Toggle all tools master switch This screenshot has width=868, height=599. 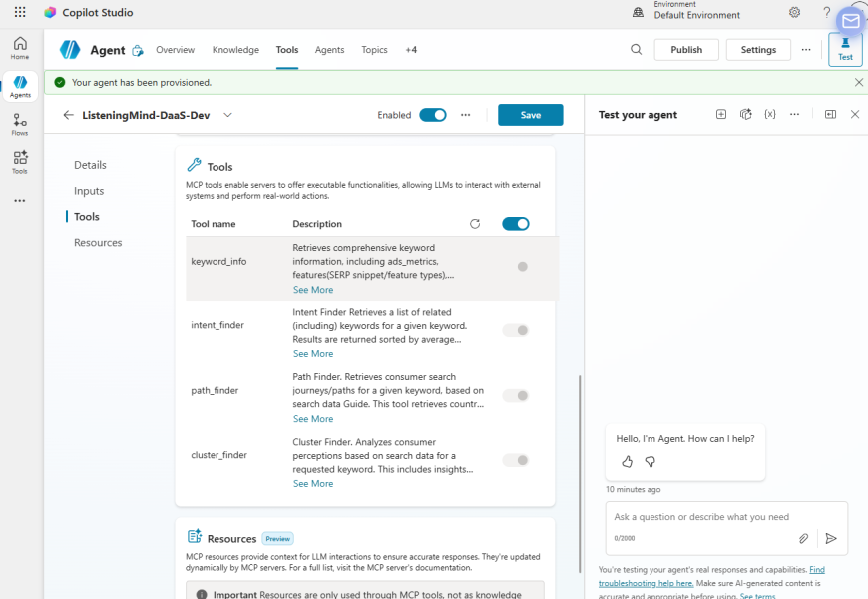click(x=516, y=224)
